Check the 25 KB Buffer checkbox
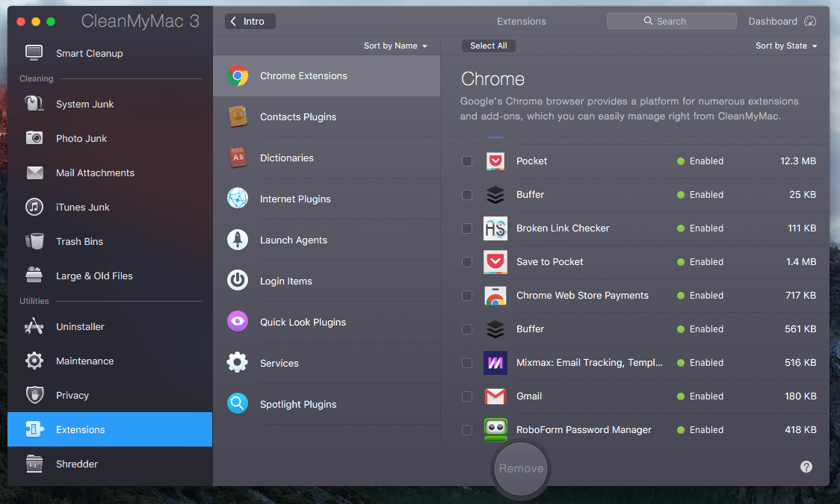The width and height of the screenshot is (840, 504). pos(467,195)
